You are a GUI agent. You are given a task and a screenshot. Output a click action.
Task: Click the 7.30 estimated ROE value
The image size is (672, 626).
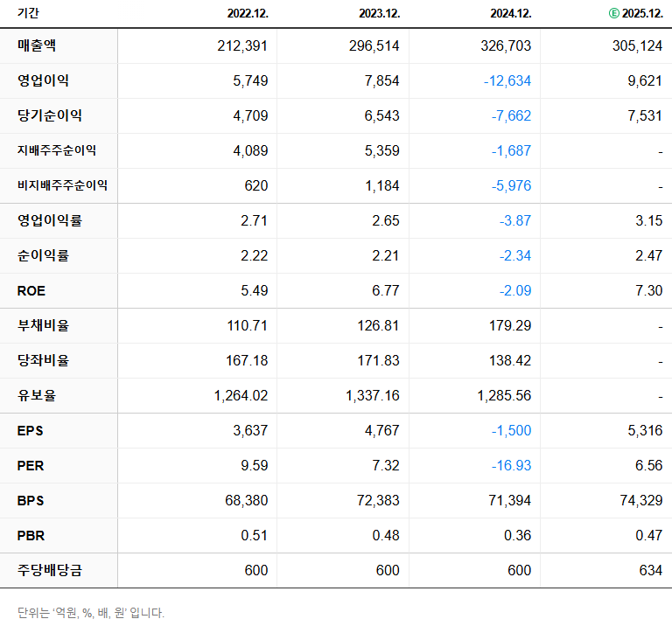pyautogui.click(x=649, y=291)
